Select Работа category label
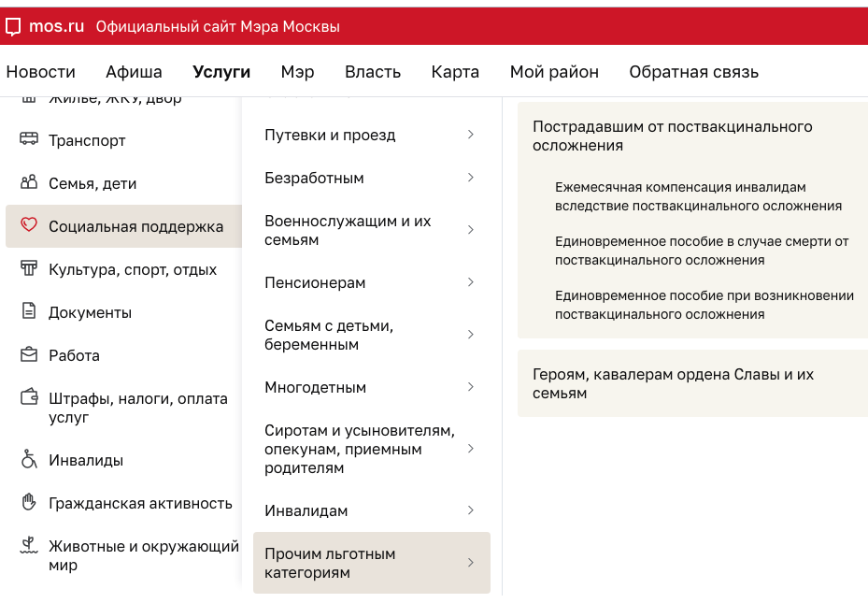 pyautogui.click(x=74, y=355)
